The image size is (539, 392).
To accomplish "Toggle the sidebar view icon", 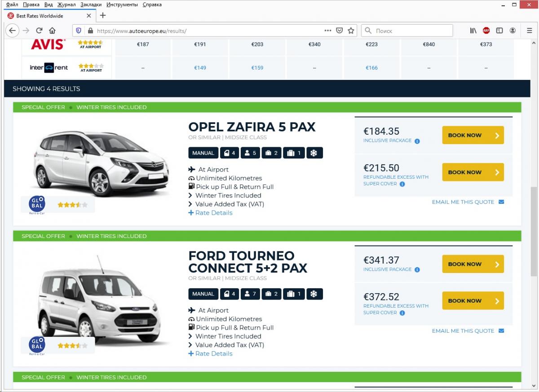I will click(499, 31).
